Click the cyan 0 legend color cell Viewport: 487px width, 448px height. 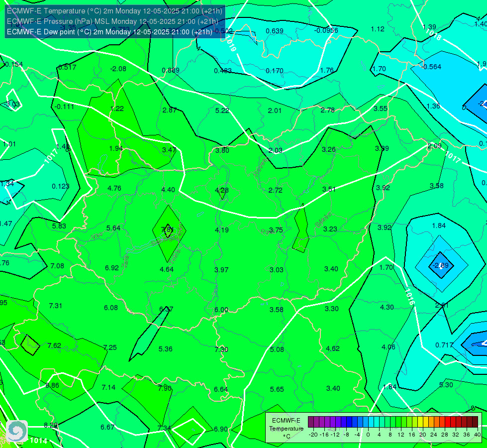(x=370, y=422)
